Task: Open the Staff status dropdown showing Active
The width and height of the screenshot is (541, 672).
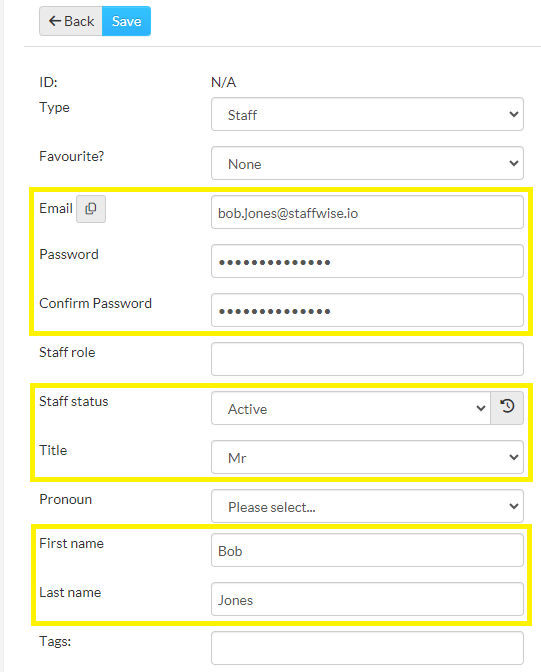Action: click(351, 408)
